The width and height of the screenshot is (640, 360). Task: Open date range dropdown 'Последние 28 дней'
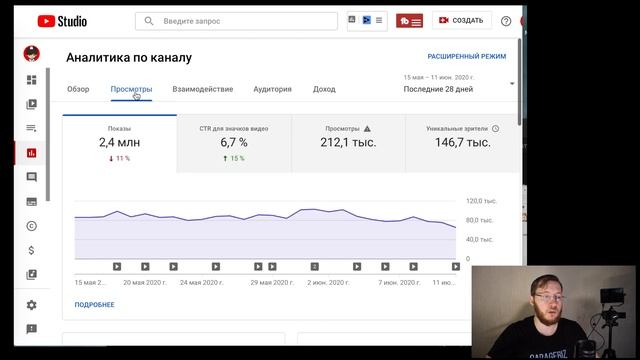click(x=458, y=84)
